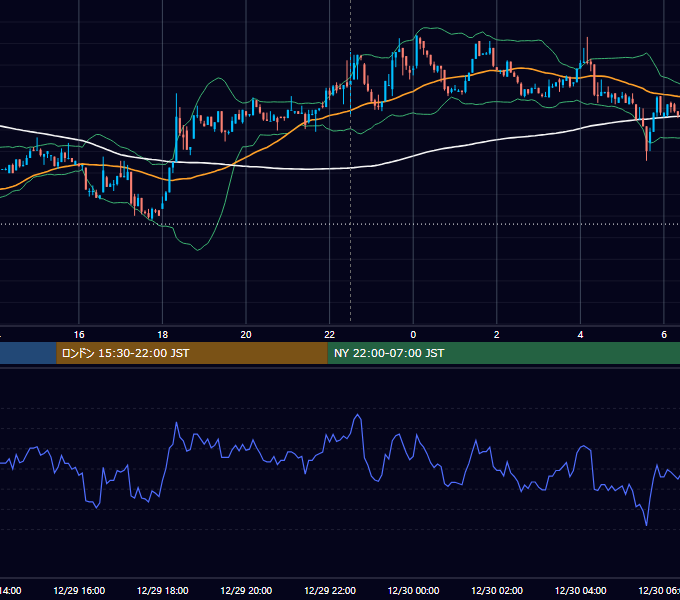Click the date label 12/30 02:00

tap(497, 590)
